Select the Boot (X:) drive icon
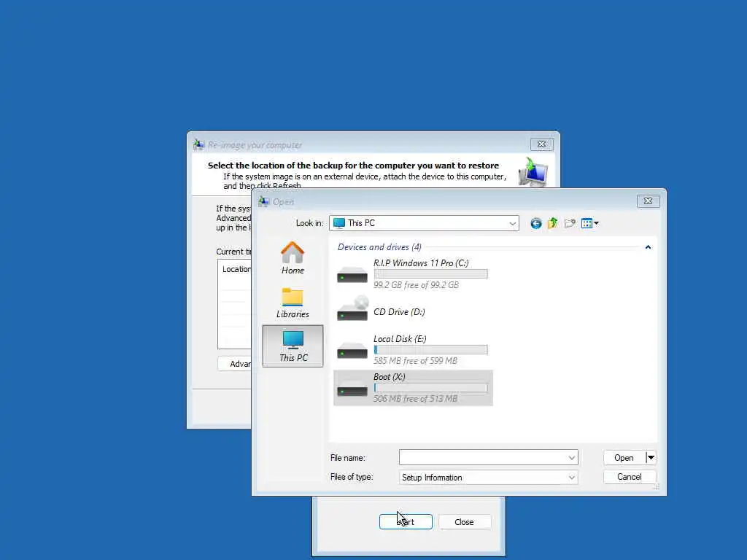This screenshot has height=560, width=747. [x=352, y=388]
